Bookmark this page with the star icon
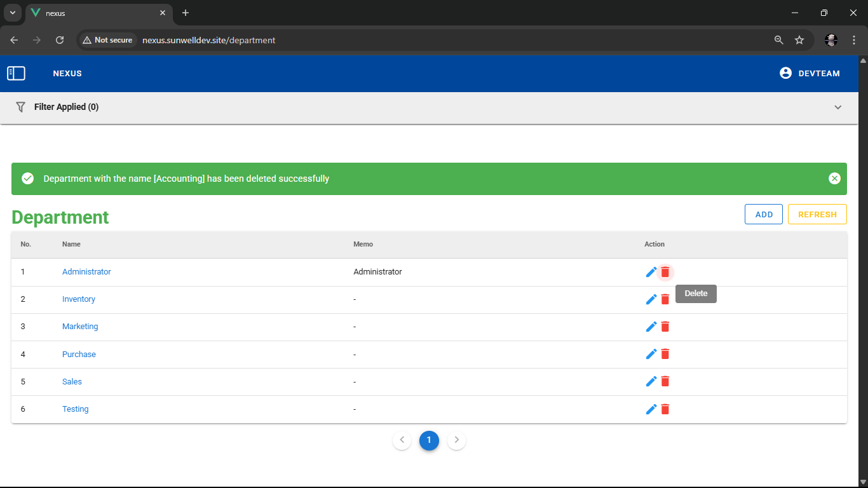The image size is (868, 488). 799,40
